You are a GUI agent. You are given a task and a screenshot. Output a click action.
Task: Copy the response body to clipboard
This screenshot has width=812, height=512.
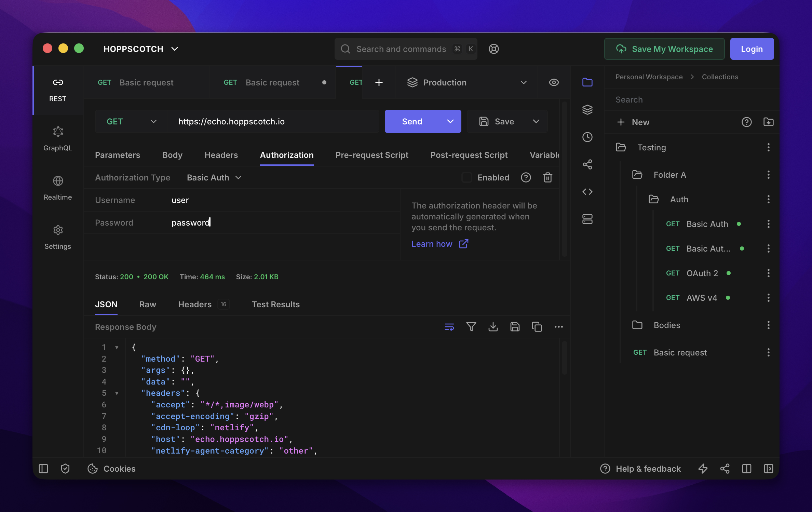click(x=537, y=327)
